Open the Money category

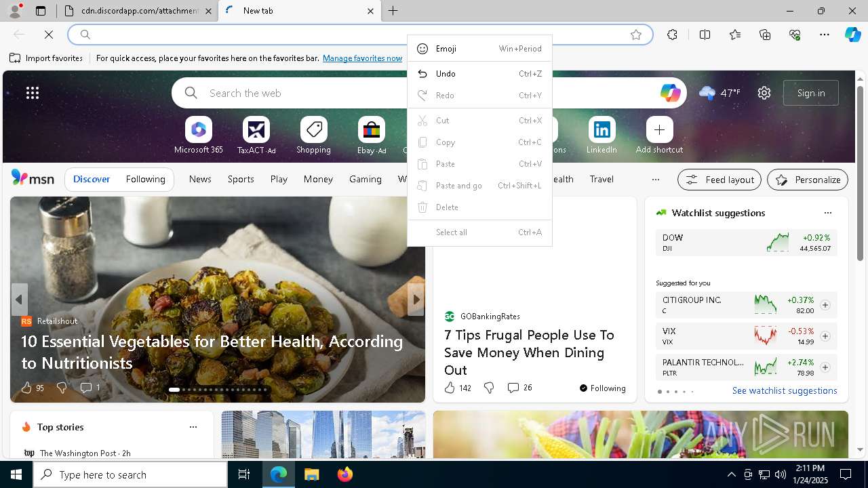318,179
